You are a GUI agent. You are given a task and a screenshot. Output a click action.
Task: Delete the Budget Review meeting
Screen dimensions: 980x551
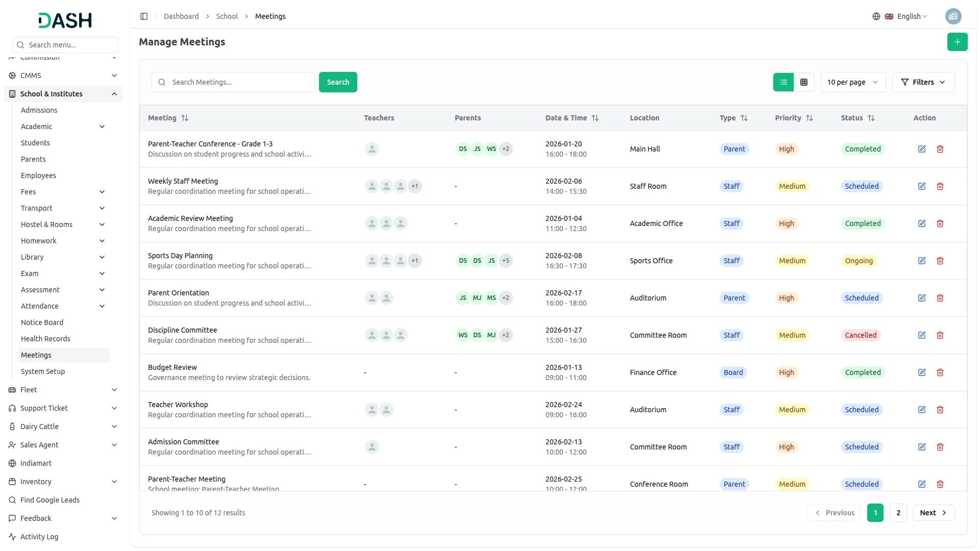coord(940,372)
